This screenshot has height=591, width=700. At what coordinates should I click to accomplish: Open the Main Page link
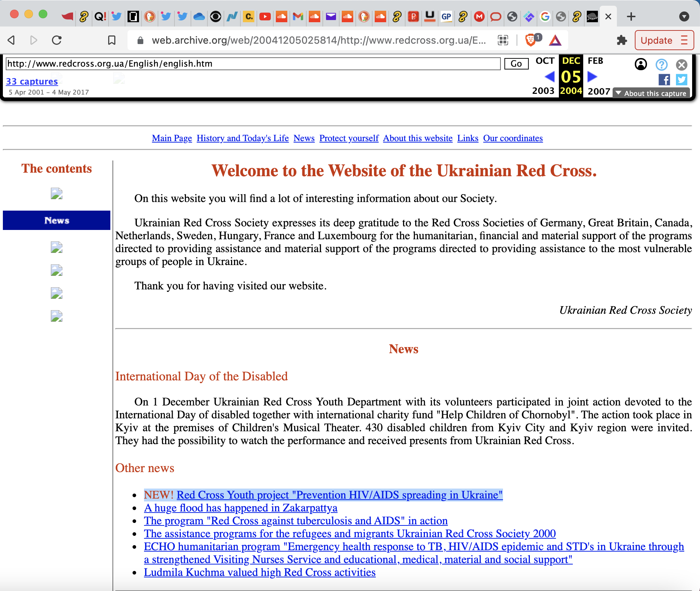pyautogui.click(x=172, y=138)
